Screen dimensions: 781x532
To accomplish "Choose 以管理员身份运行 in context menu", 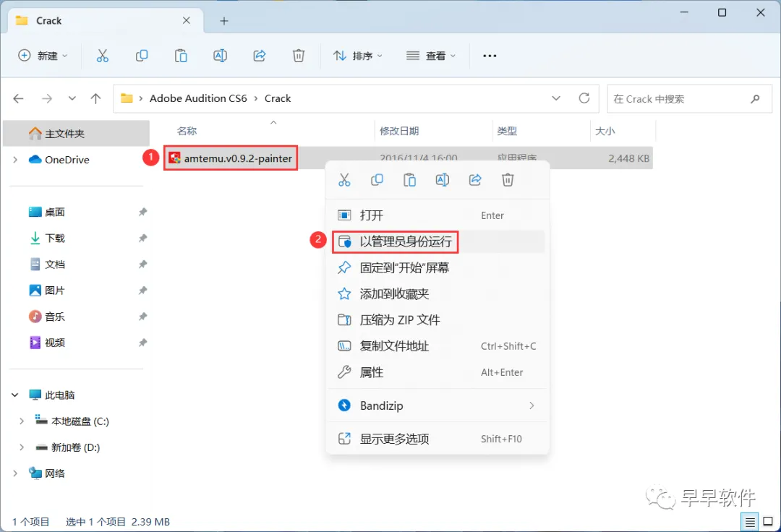I will tap(438, 242).
